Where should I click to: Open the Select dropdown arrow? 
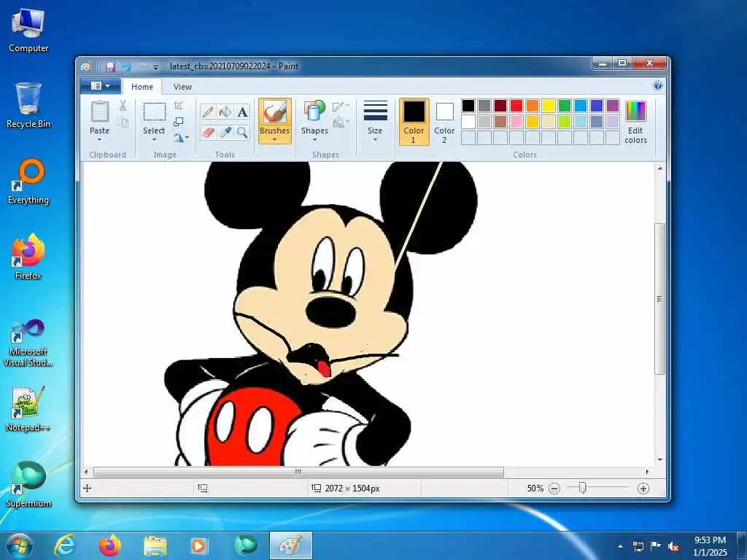[x=155, y=140]
